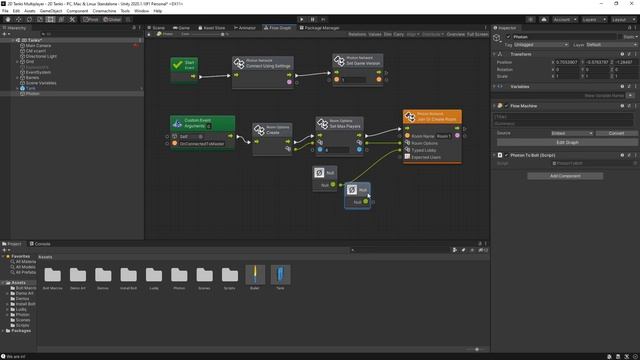640x360 pixels.
Task: Click the Convert button in Flow Machine
Action: [616, 133]
